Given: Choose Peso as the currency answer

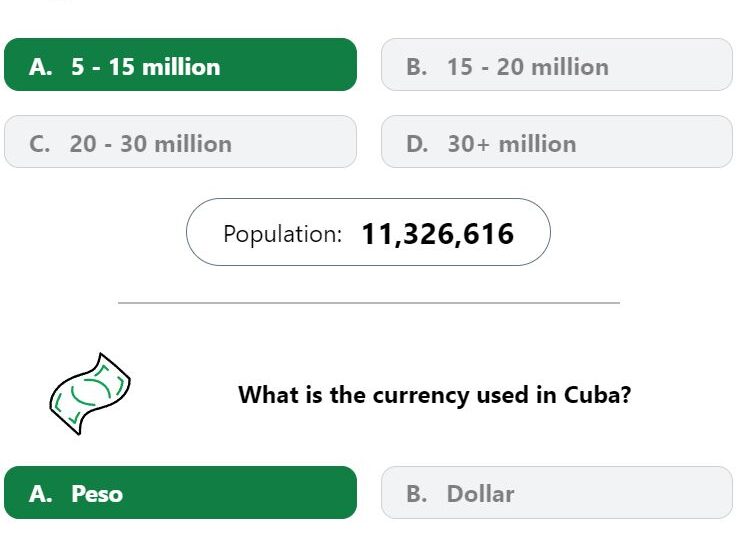Looking at the screenshot, I should 180,493.
